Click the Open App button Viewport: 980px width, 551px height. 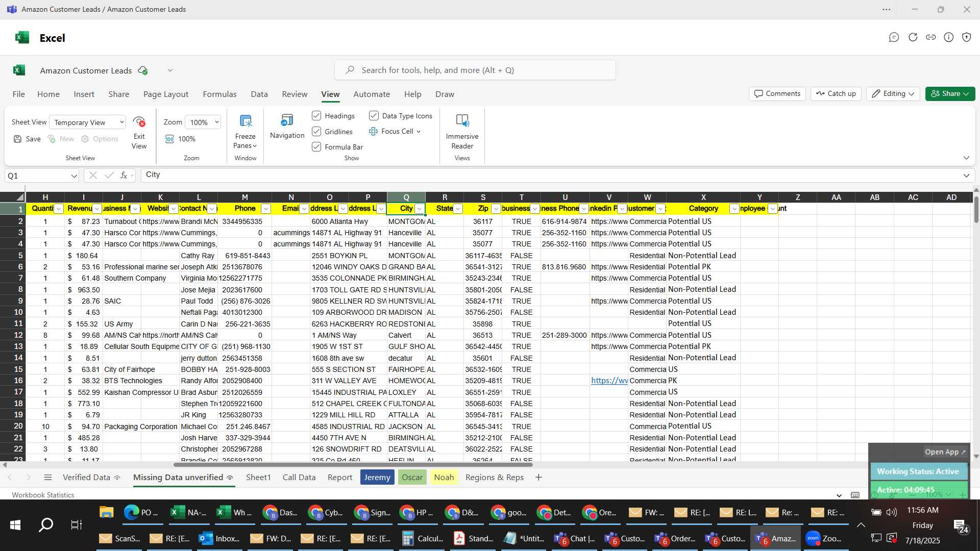point(945,452)
